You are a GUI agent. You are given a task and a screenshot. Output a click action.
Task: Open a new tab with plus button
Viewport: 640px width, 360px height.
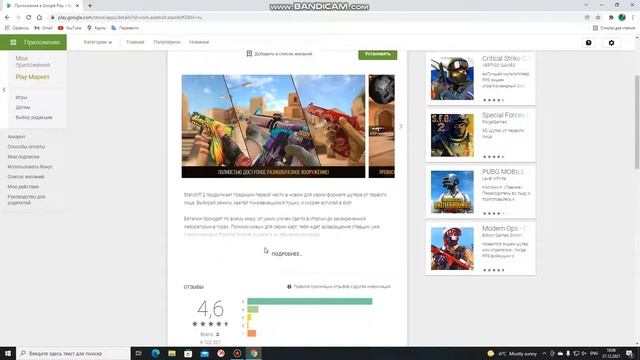90,6
